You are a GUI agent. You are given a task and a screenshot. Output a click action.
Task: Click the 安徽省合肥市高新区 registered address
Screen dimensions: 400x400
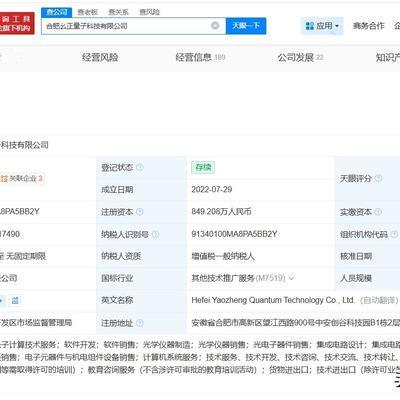pos(296,323)
